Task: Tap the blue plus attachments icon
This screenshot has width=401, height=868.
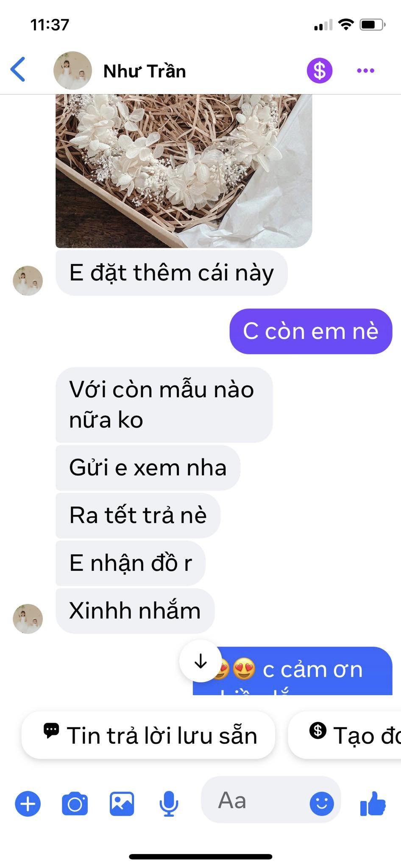Action: click(28, 804)
